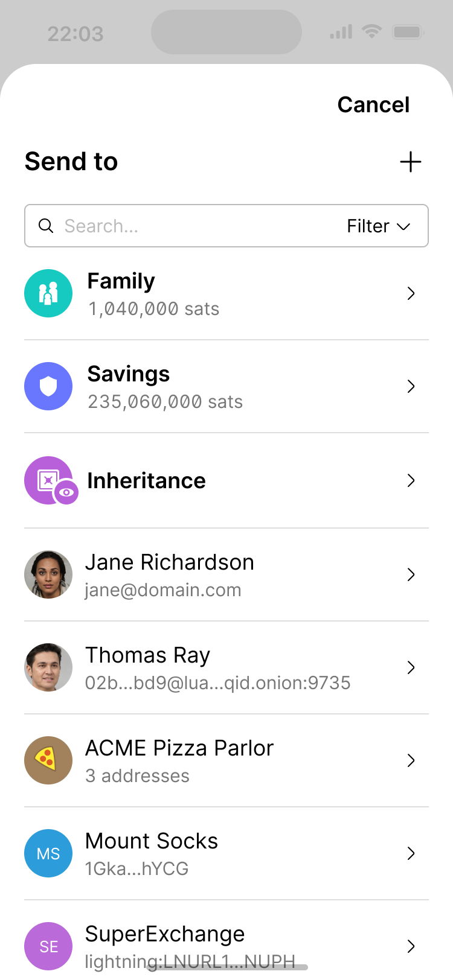
Task: Tap the ACME Pizza Parlor pizza icon
Action: pos(48,760)
